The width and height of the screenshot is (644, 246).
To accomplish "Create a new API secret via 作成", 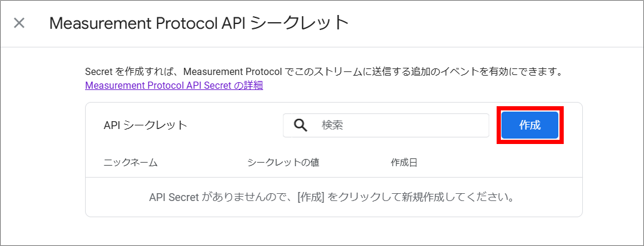I will (x=530, y=125).
